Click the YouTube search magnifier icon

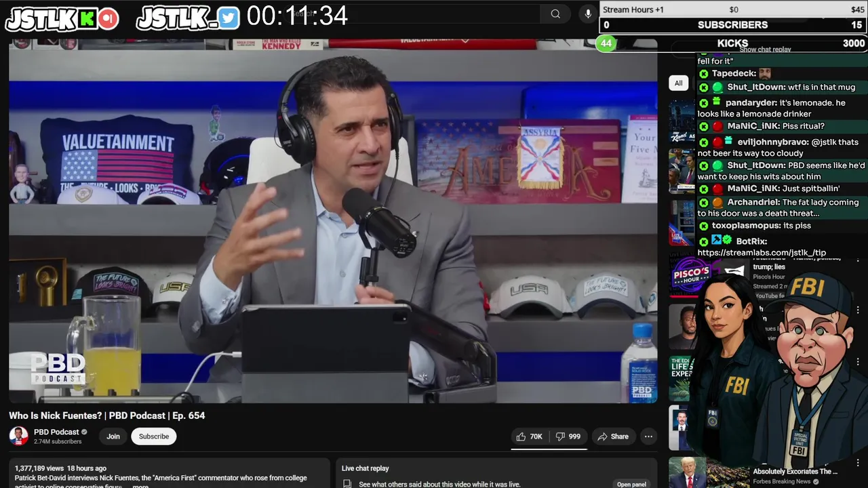(x=555, y=14)
